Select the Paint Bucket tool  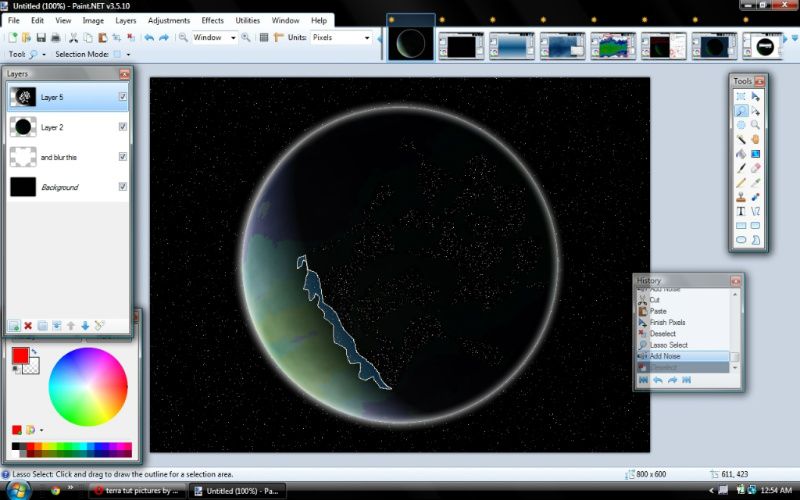tap(741, 154)
